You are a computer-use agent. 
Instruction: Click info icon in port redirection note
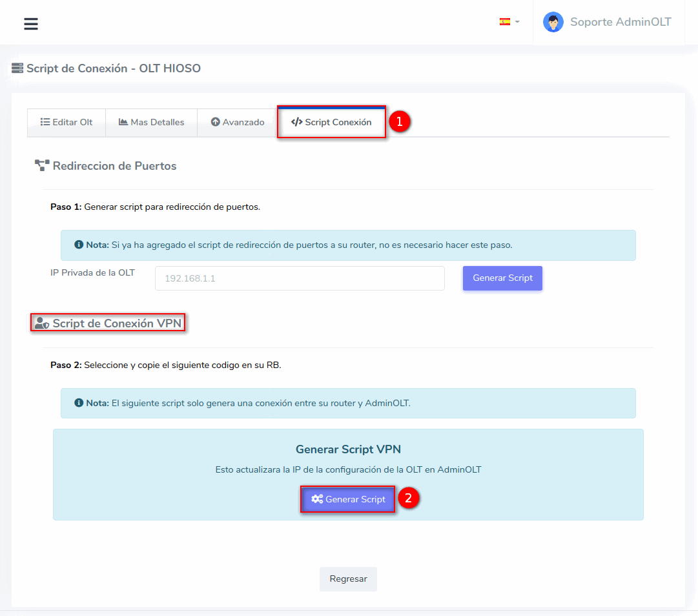[79, 245]
